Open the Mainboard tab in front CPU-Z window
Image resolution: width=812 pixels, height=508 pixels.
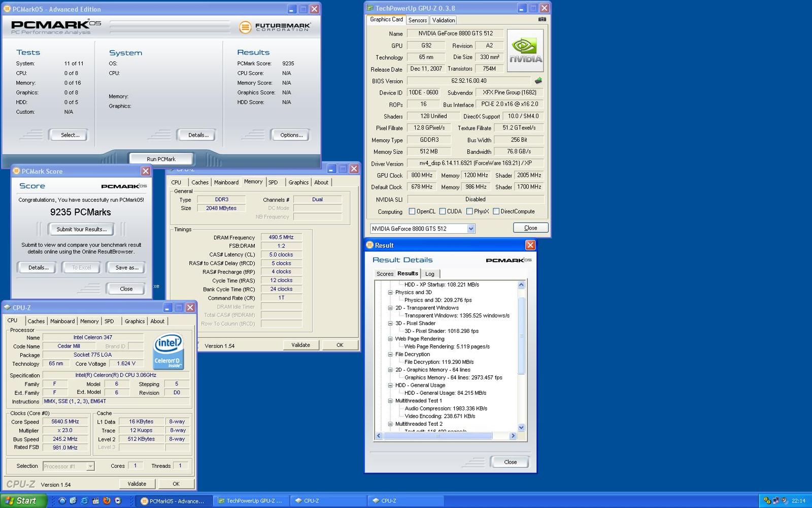coord(62,321)
